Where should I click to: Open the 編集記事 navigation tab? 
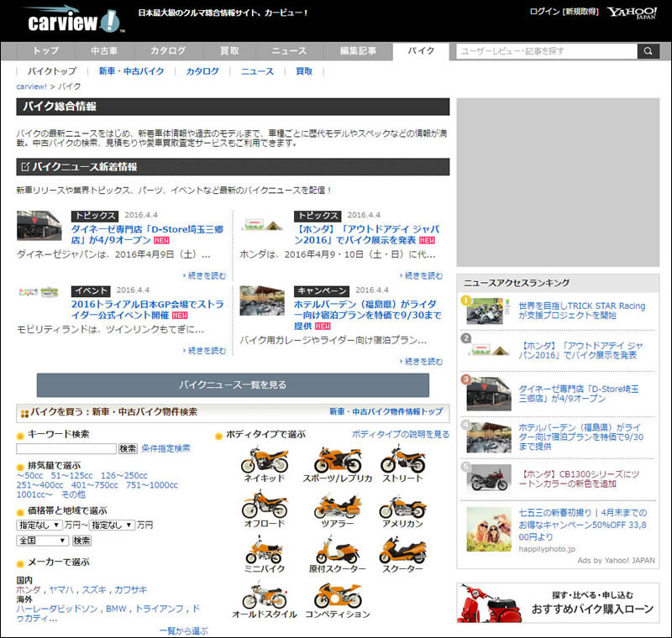358,51
